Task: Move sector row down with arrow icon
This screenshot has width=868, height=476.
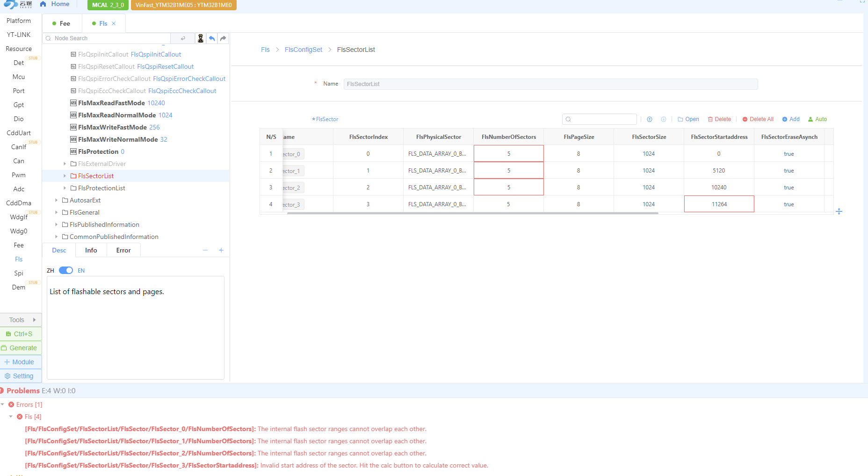Action: (x=663, y=119)
